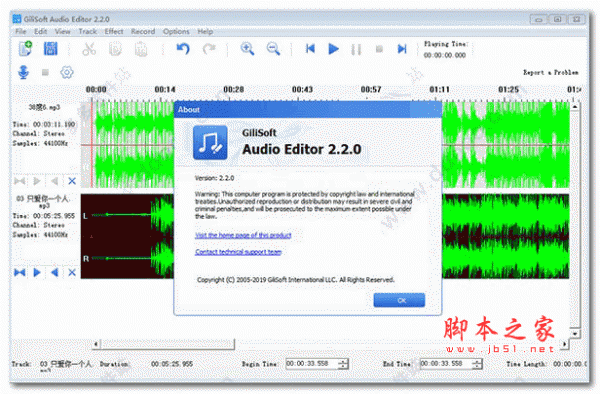Click the Begin Time input field
This screenshot has width=600, height=394.
(312, 364)
